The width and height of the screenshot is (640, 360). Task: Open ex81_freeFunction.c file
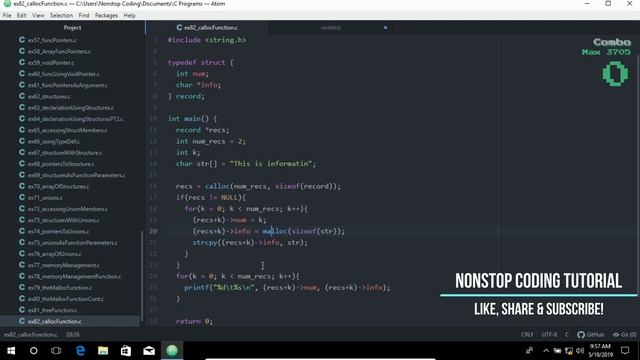[52, 310]
